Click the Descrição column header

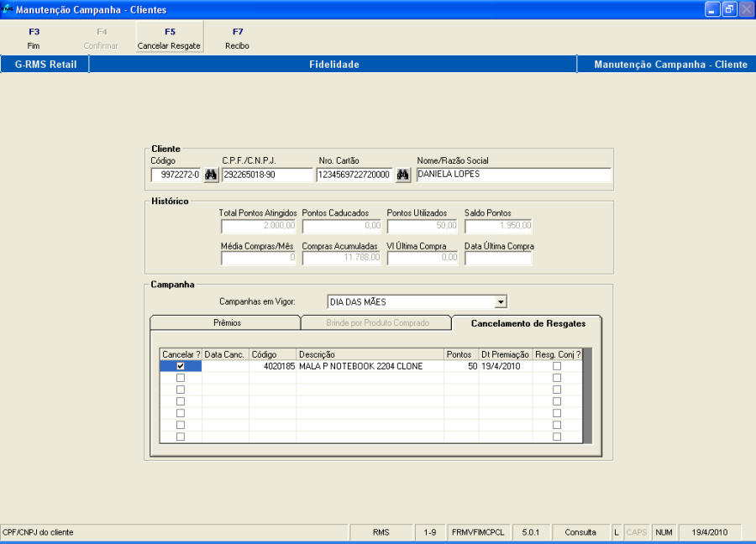(370, 354)
